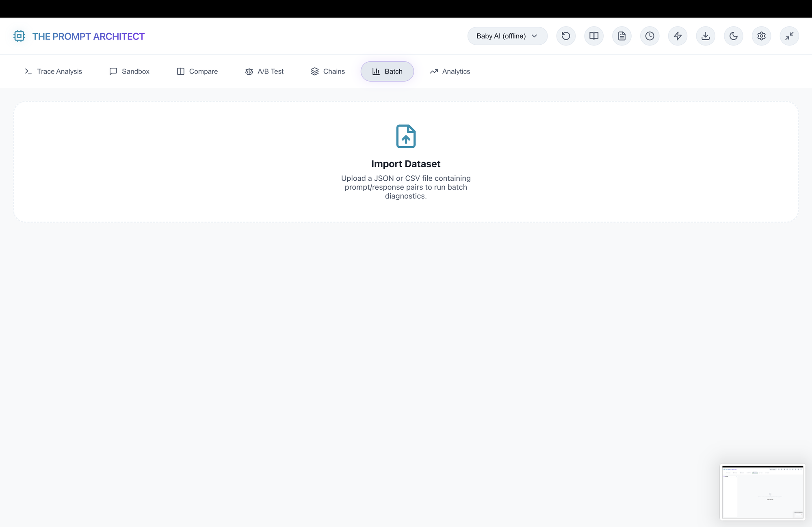Open the book library icon

(594, 36)
